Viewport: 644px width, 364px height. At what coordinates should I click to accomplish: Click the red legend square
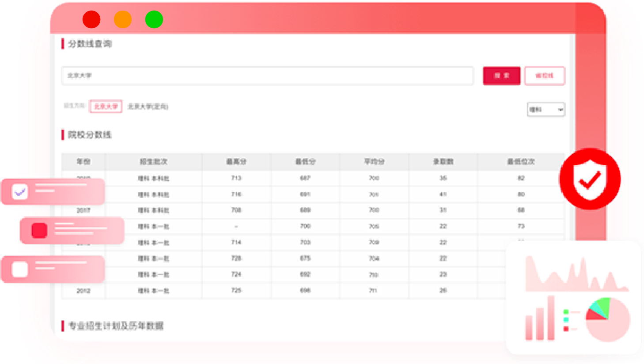(566, 329)
